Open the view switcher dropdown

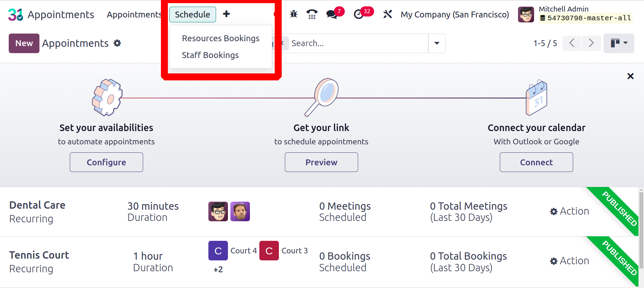619,43
